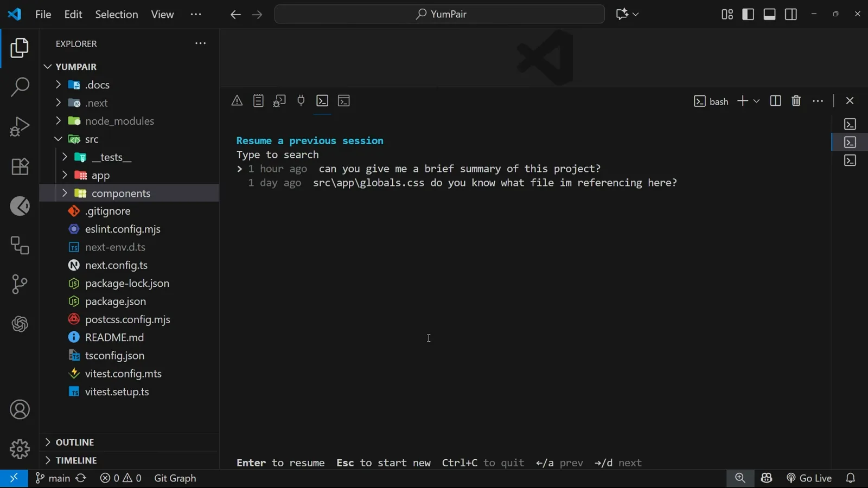Open the Explorer view in activity bar
Image resolution: width=868 pixels, height=488 pixels.
tap(20, 48)
